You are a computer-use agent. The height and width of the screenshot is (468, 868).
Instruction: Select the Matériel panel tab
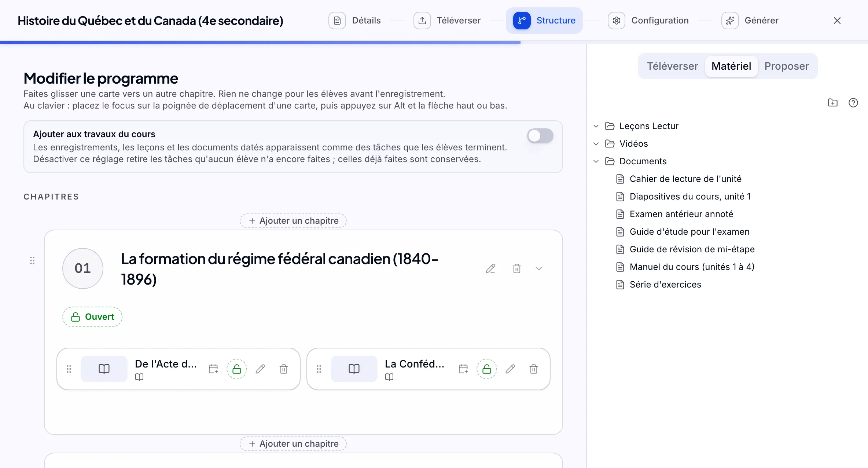click(731, 66)
